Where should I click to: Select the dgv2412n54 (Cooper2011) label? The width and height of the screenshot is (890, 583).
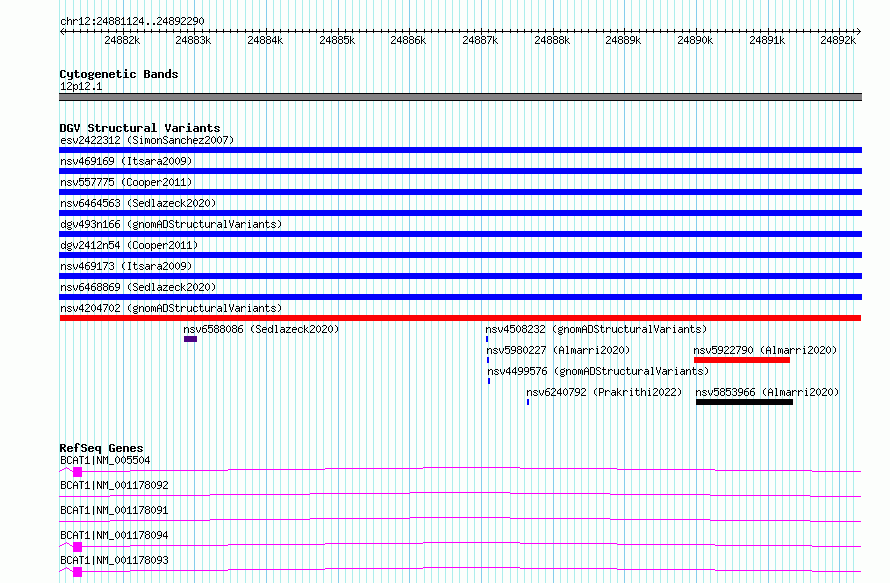click(x=129, y=245)
